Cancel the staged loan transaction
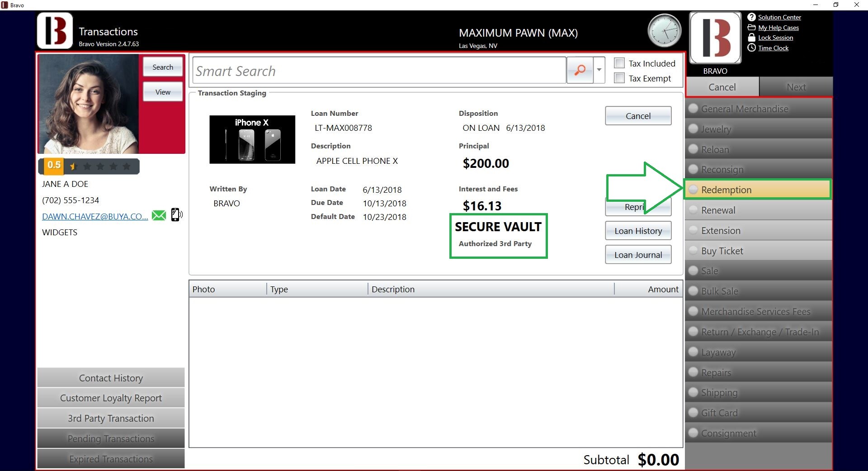 [638, 116]
